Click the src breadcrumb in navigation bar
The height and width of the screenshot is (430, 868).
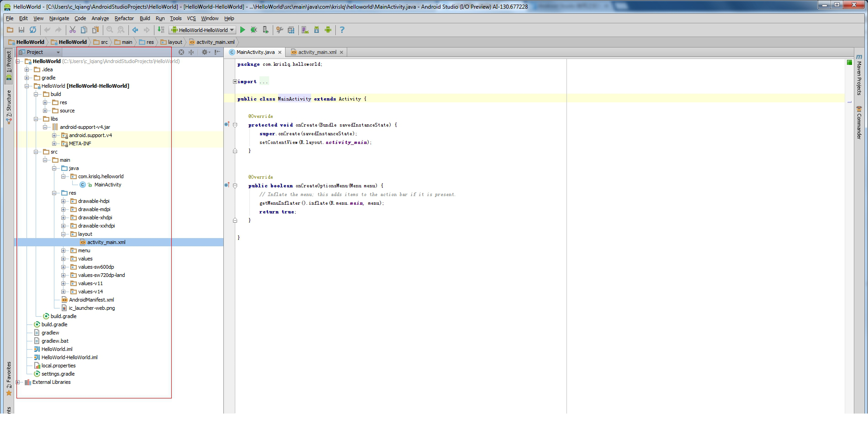coord(101,42)
